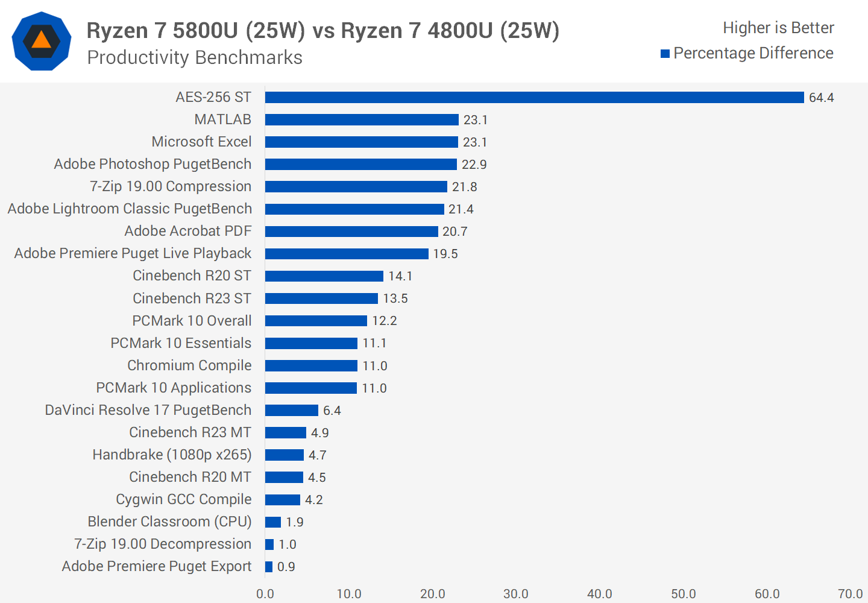
Task: Click the 'Adobe Acrobat PDF' label
Action: [x=188, y=231]
